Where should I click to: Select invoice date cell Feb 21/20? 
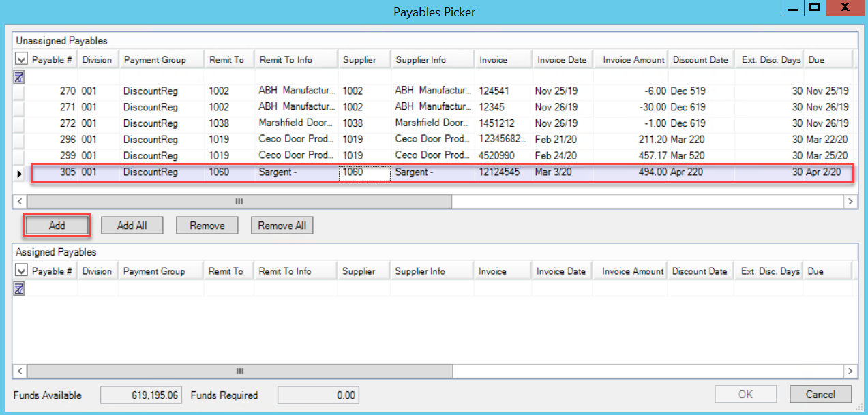[563, 140]
